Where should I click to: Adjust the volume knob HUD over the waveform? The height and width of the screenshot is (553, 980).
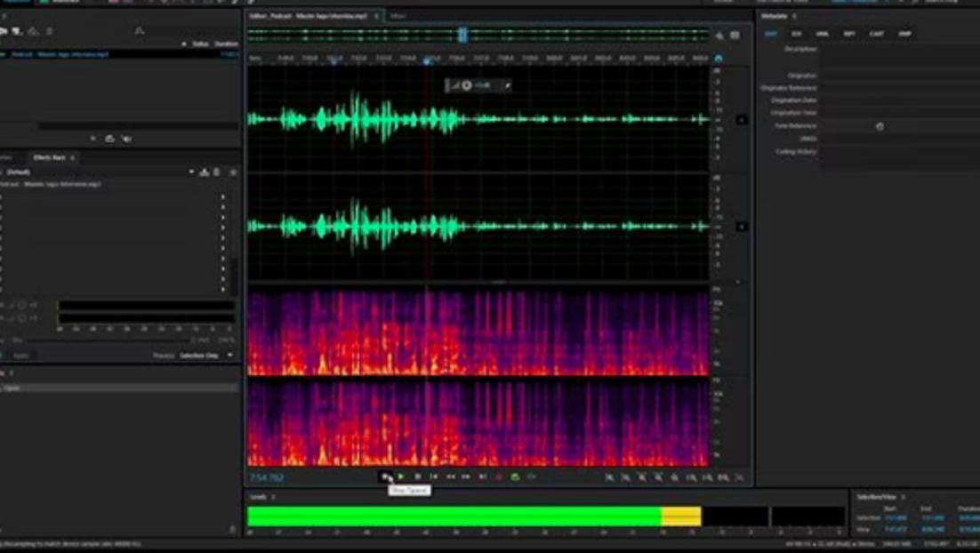click(465, 86)
